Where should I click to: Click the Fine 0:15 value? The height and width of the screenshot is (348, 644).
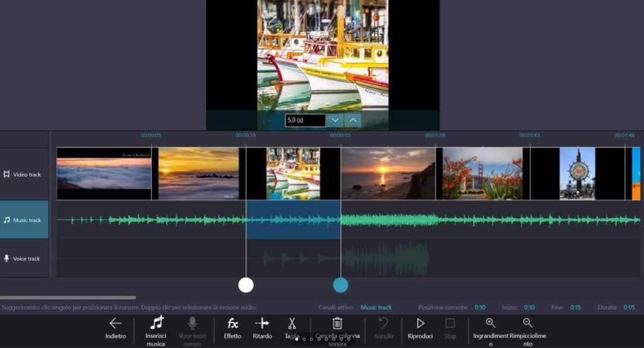coord(575,307)
